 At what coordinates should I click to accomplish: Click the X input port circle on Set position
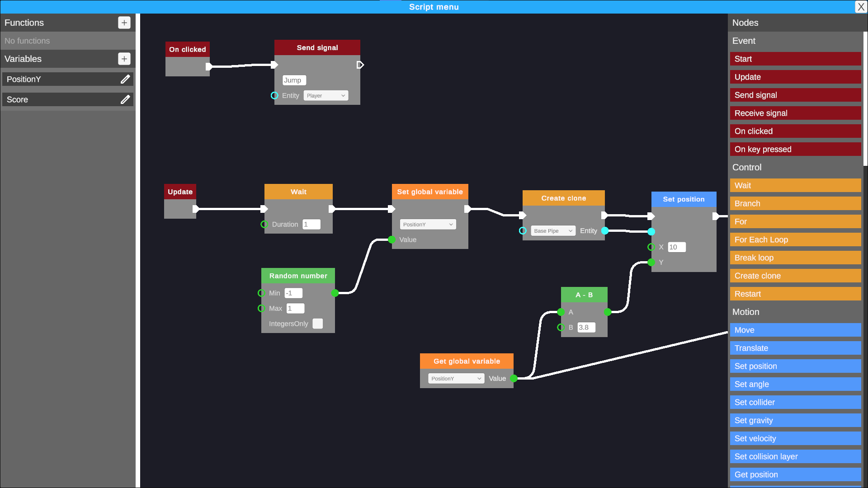(651, 247)
